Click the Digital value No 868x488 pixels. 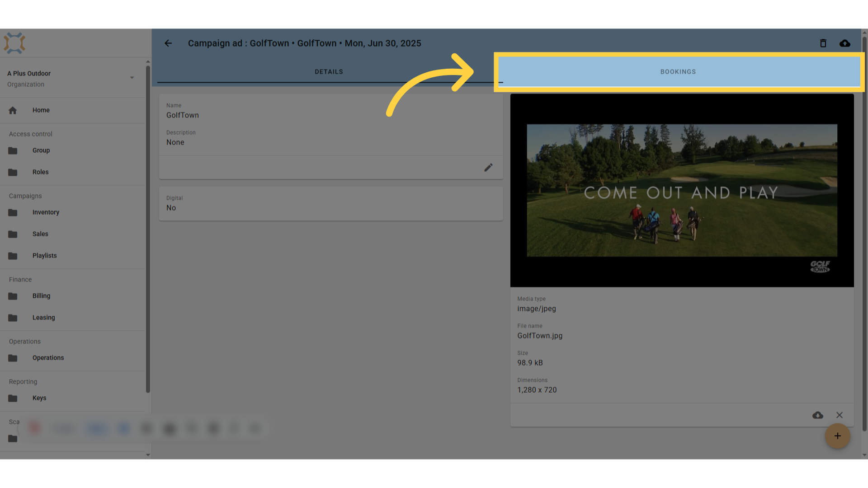coord(171,208)
